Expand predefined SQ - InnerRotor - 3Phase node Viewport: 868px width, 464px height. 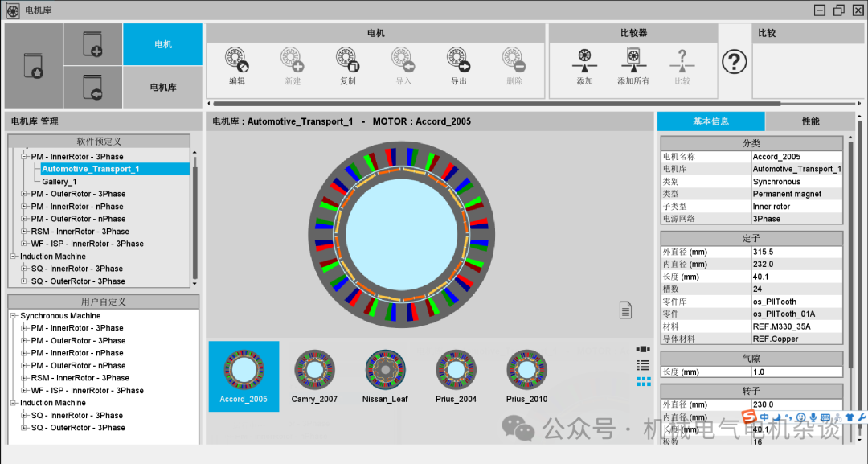pos(24,269)
